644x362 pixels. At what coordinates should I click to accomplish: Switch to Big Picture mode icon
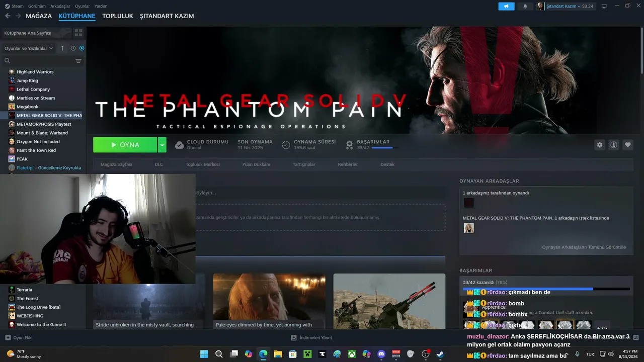[604, 6]
